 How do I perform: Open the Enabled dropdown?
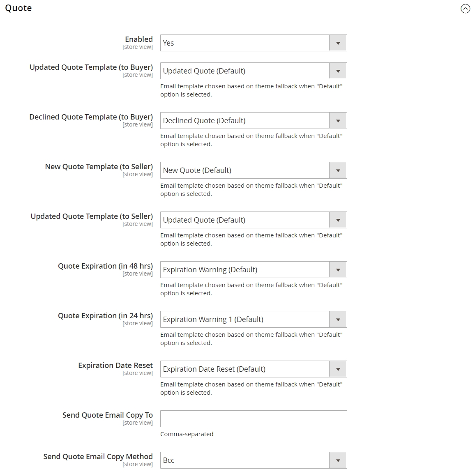(x=253, y=43)
